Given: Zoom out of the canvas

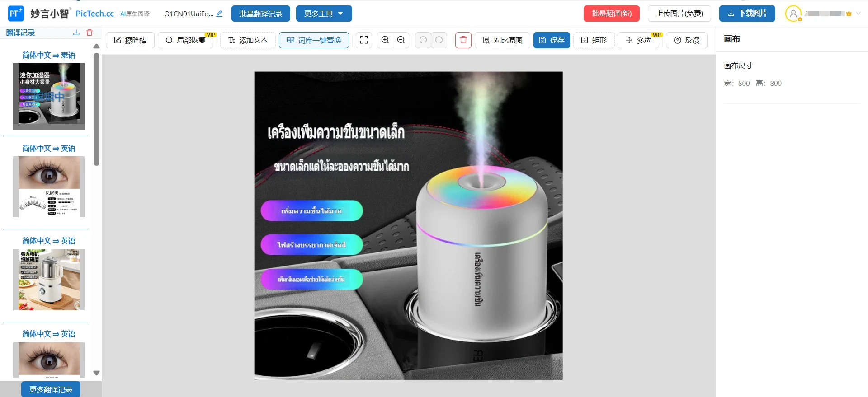Looking at the screenshot, I should pos(401,40).
